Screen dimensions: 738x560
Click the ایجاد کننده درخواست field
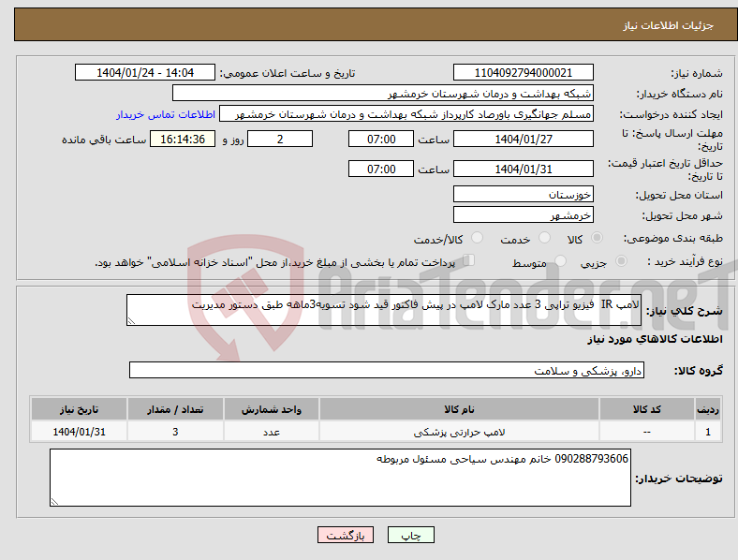[406, 114]
